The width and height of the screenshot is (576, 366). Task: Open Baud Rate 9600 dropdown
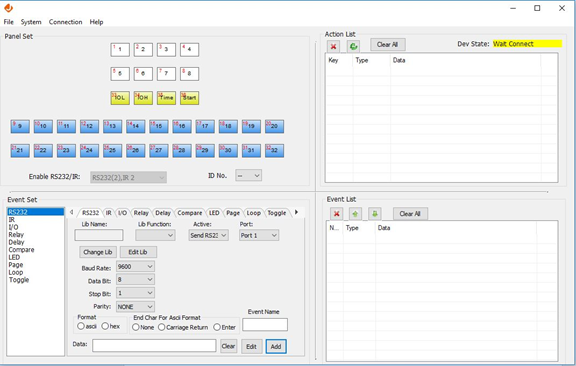point(135,266)
